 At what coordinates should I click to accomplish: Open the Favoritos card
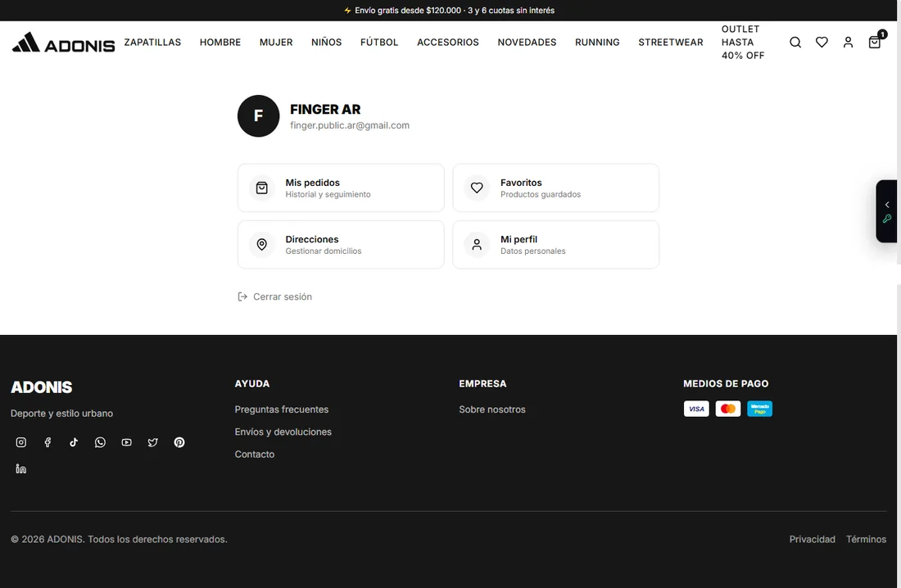click(x=555, y=188)
